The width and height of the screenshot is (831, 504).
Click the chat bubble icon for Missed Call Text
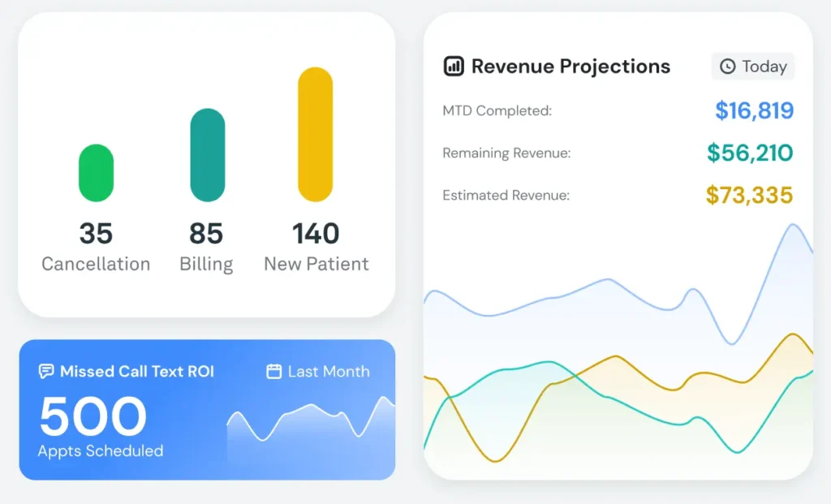pos(46,372)
